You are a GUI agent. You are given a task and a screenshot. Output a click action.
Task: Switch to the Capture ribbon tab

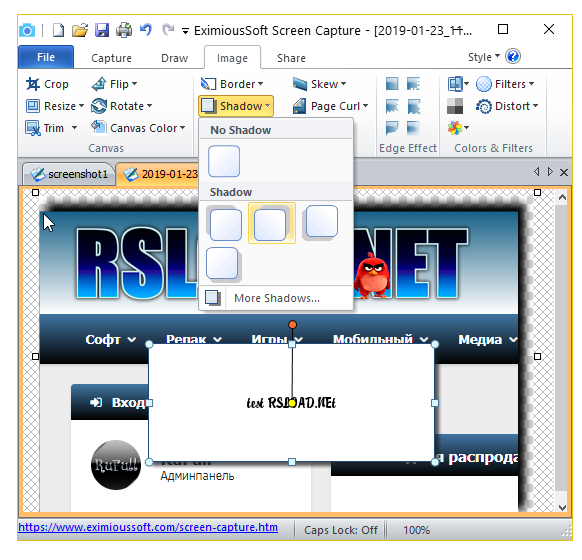[x=111, y=58]
